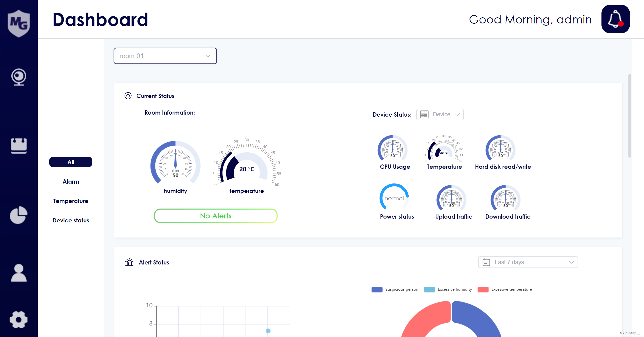This screenshot has width=644, height=337.
Task: Toggle Excessive humidity legend swatch
Action: 429,289
